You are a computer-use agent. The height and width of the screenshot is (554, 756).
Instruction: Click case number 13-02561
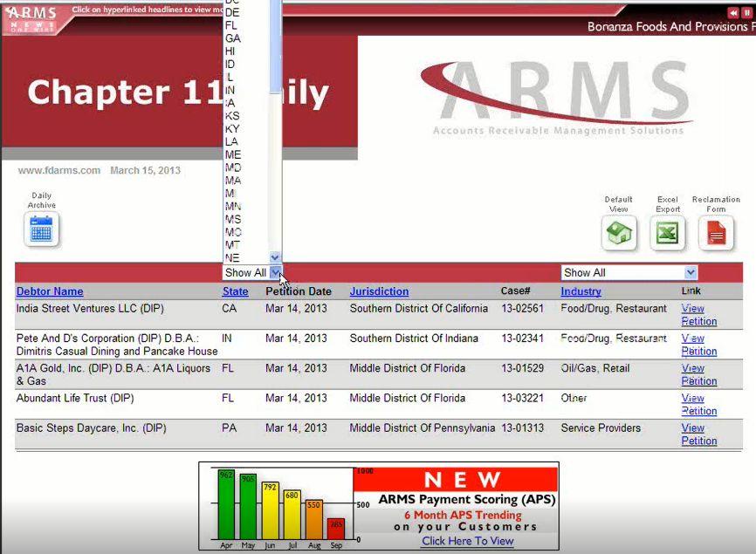point(523,308)
